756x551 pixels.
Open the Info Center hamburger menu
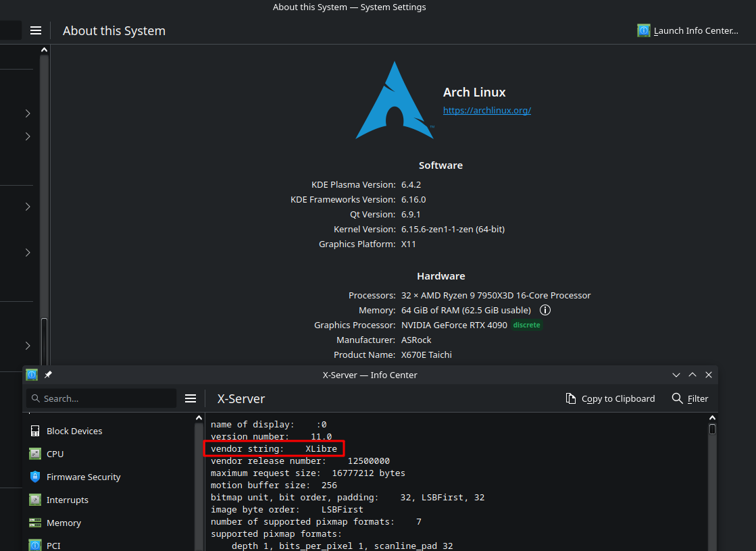pos(191,398)
